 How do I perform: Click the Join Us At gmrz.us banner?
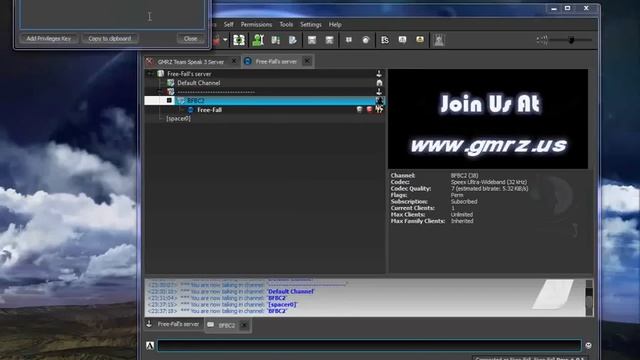click(x=488, y=119)
